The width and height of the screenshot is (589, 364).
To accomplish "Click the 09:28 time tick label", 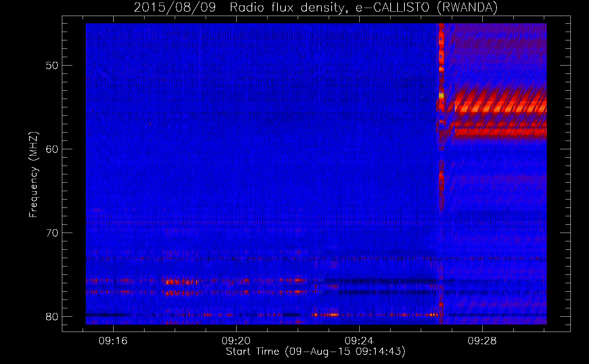I will (x=482, y=341).
